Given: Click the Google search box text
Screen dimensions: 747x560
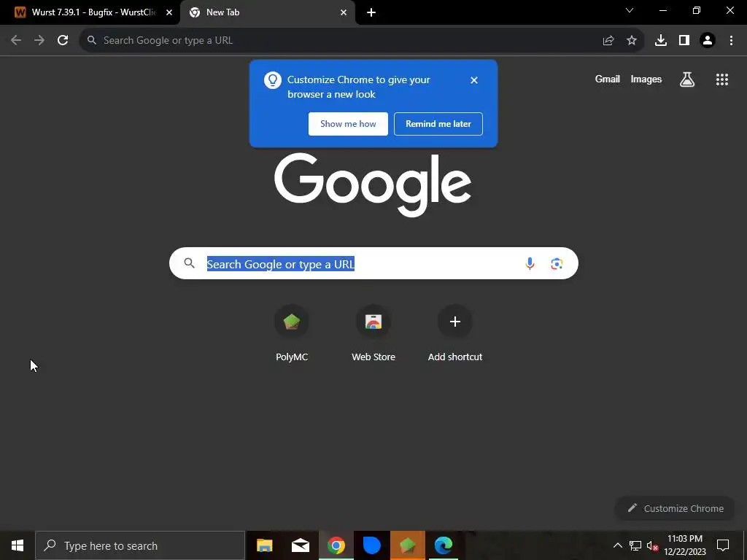Looking at the screenshot, I should click(281, 264).
